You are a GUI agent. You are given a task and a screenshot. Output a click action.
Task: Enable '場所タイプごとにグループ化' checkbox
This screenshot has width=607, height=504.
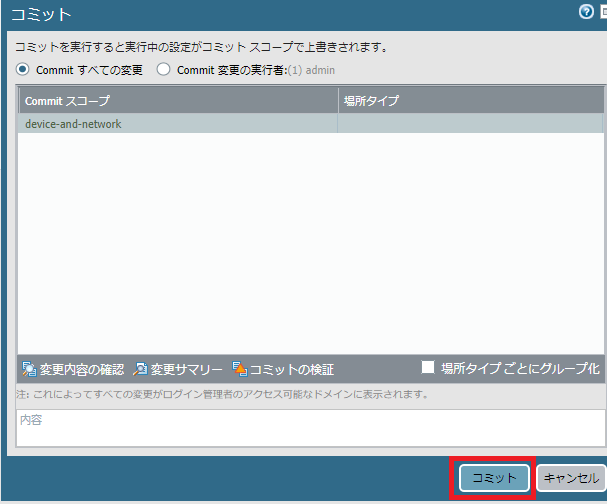[428, 367]
